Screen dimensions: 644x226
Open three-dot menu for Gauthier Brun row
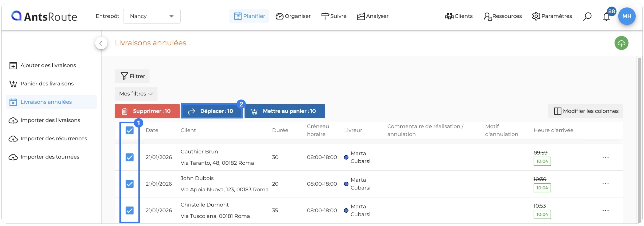coord(606,157)
